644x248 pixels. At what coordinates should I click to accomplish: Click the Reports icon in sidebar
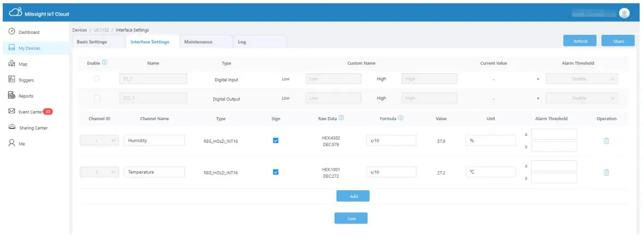pos(11,95)
